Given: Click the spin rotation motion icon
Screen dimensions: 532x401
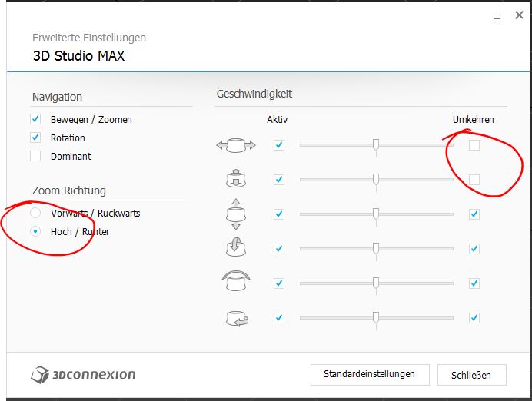Looking at the screenshot, I should (x=237, y=319).
